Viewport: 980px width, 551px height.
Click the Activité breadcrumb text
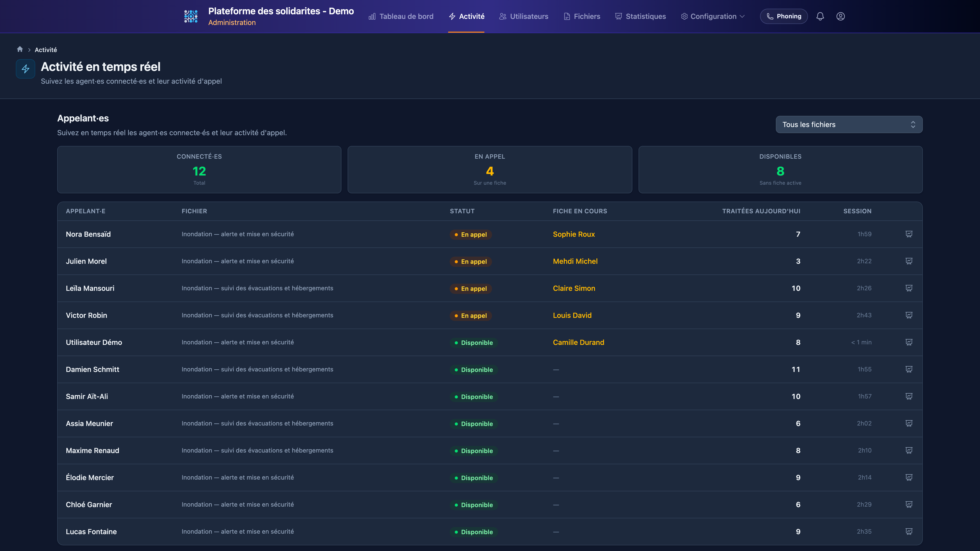pyautogui.click(x=46, y=50)
